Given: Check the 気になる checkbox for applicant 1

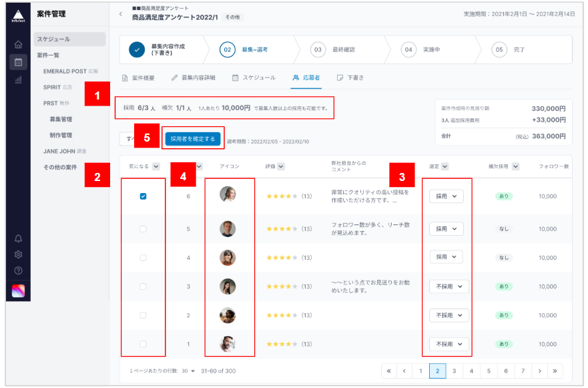Looking at the screenshot, I should pos(143,344).
